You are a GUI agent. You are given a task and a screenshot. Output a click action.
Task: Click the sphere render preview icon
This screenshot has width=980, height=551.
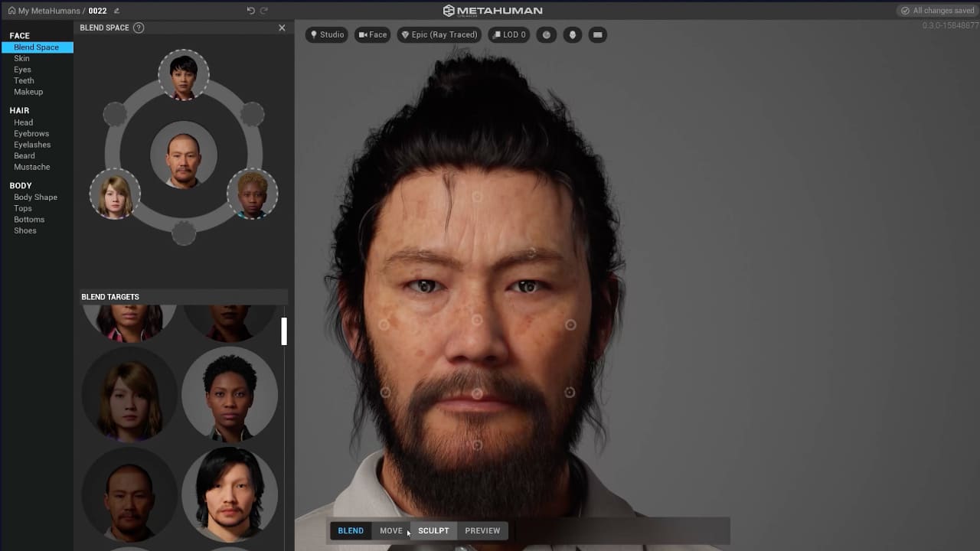pyautogui.click(x=546, y=34)
